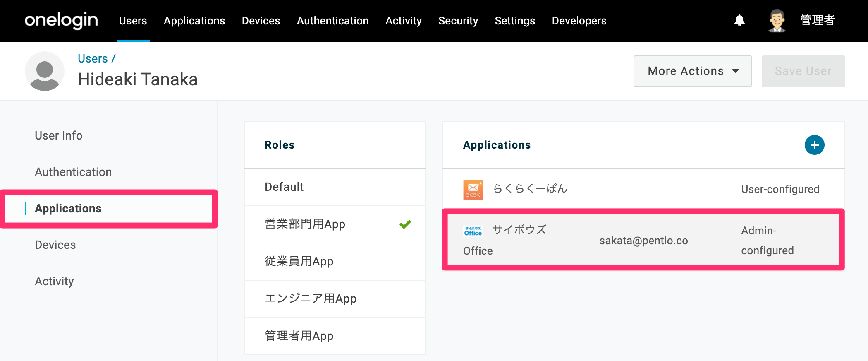Switch to the User Info tab

pos(59,135)
